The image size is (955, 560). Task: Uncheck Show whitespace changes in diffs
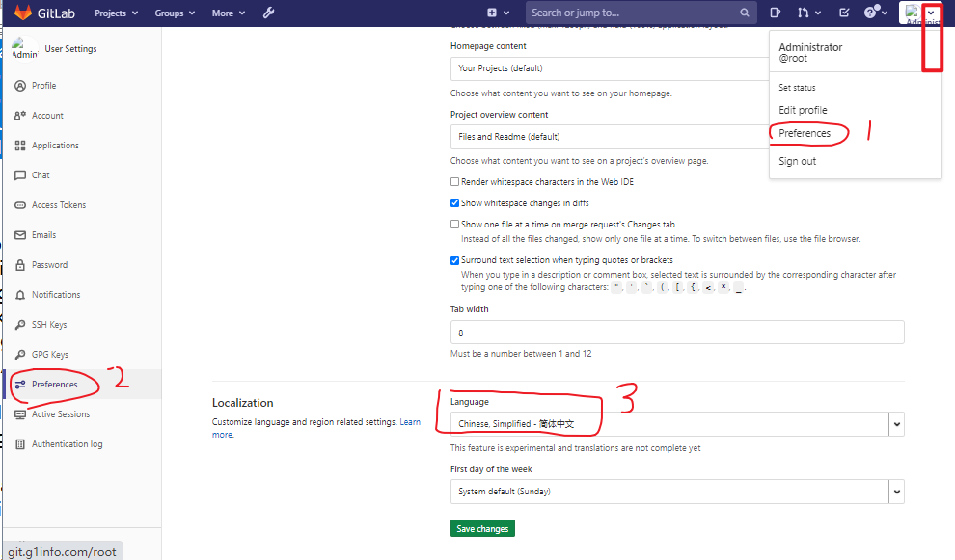[x=454, y=202]
